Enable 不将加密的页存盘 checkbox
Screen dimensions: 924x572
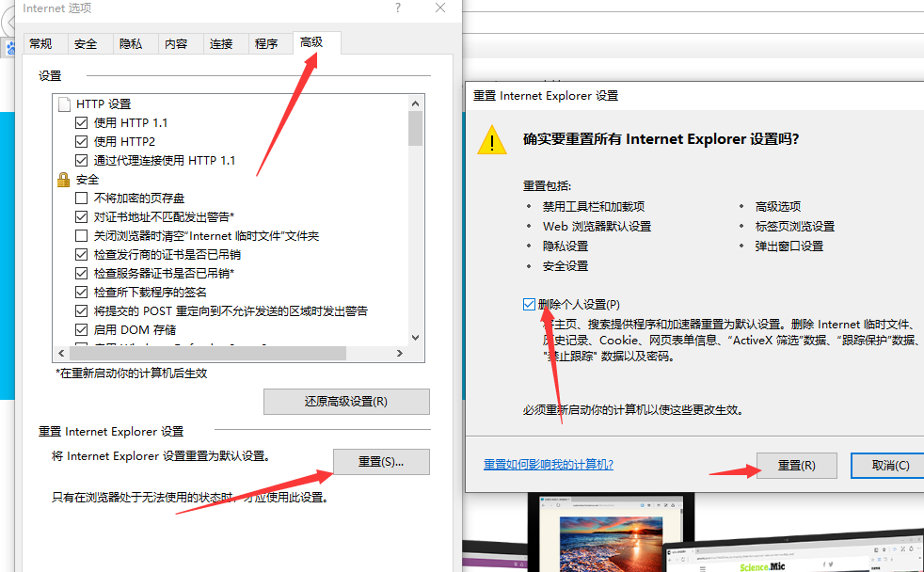[x=81, y=199]
